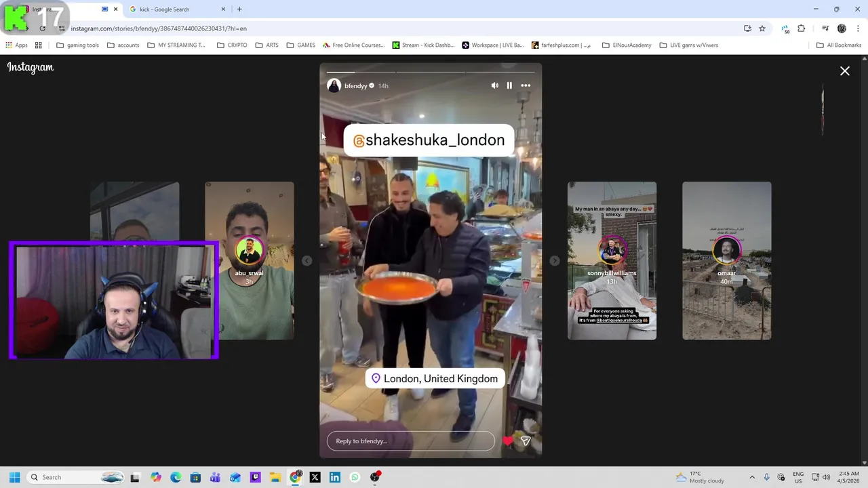Click the install app icon in address bar
Image resolution: width=868 pixels, height=488 pixels.
tap(747, 28)
